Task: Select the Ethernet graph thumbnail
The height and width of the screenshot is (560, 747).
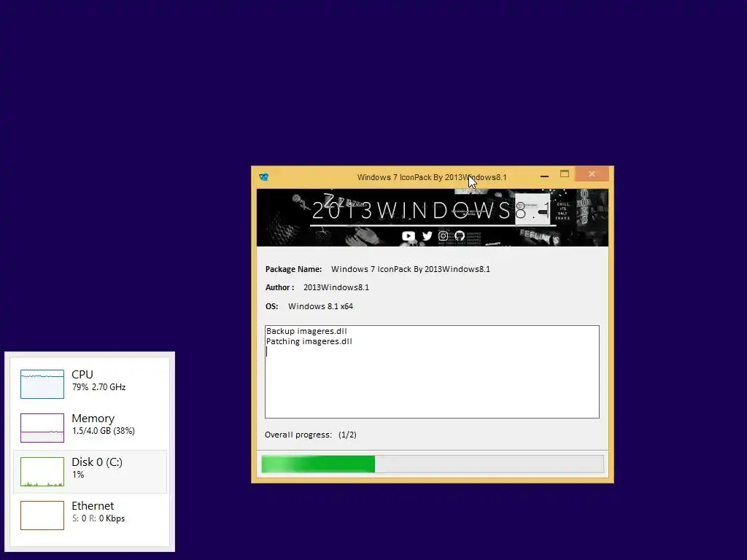Action: [42, 516]
